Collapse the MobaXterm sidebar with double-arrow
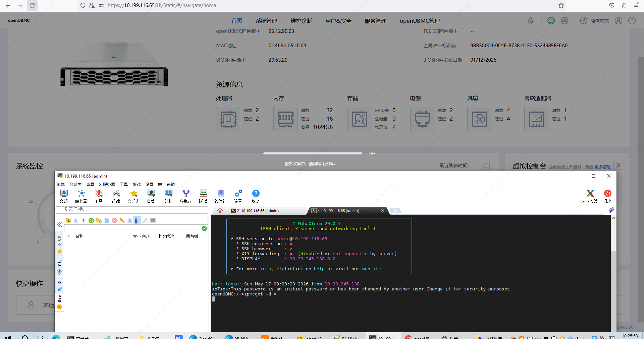The width and height of the screenshot is (644, 339). coord(59,224)
